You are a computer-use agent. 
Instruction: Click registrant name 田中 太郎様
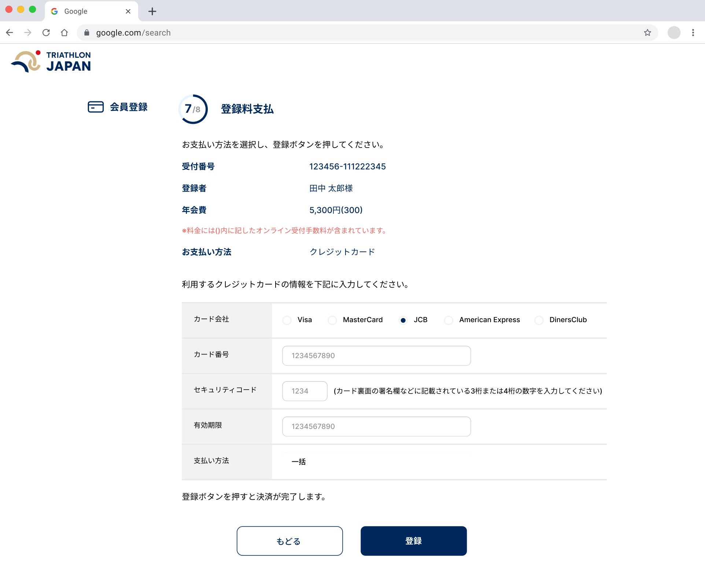point(331,188)
